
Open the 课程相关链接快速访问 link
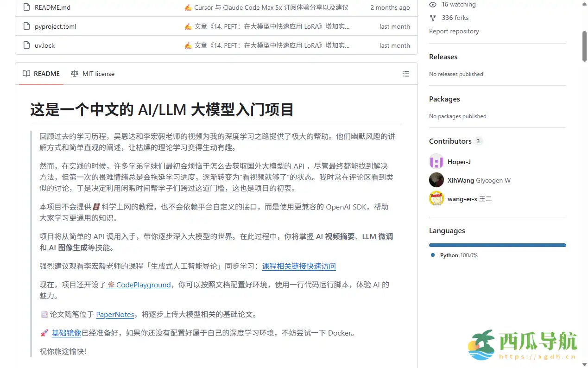pos(298,266)
